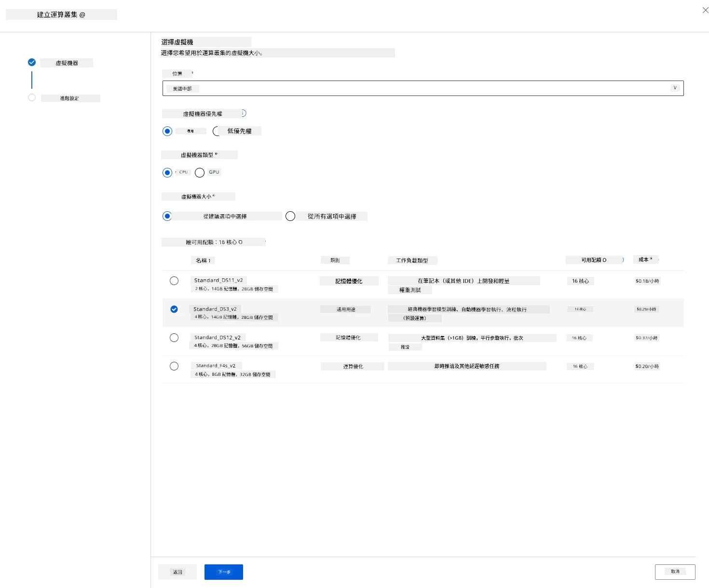Click the Standard_DS3_v2 name text
Screen dimensions: 709x588
click(x=215, y=309)
